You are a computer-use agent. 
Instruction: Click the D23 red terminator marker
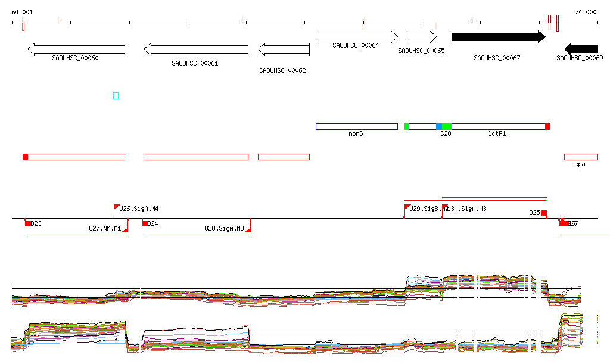point(27,223)
